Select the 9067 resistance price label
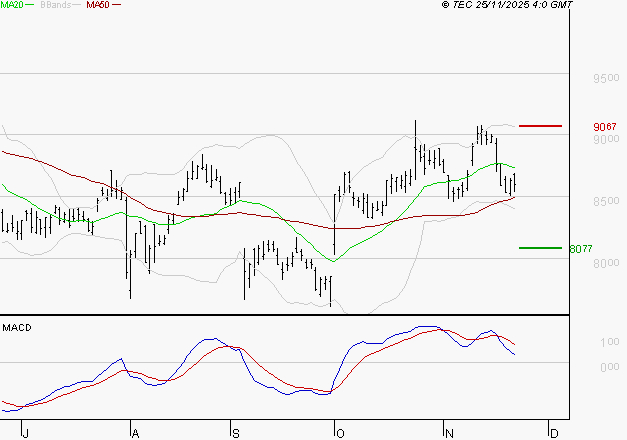Image resolution: width=627 pixels, height=440 pixels. pos(604,127)
